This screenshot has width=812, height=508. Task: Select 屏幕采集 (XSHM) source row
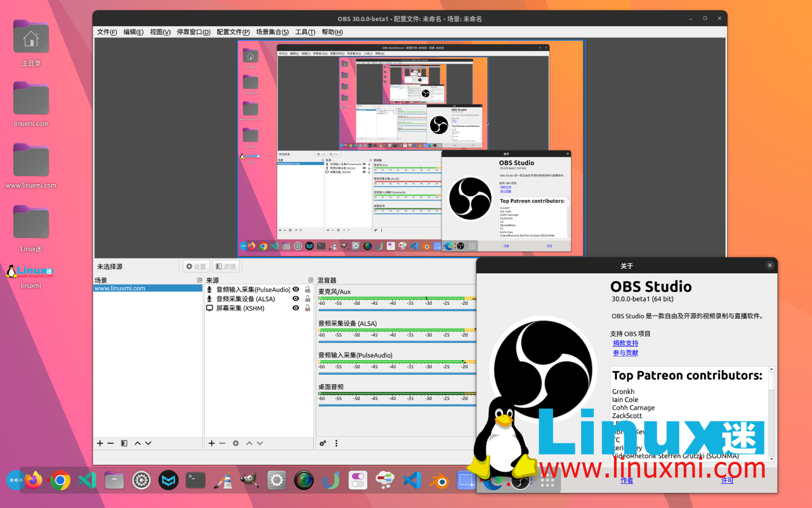point(259,309)
